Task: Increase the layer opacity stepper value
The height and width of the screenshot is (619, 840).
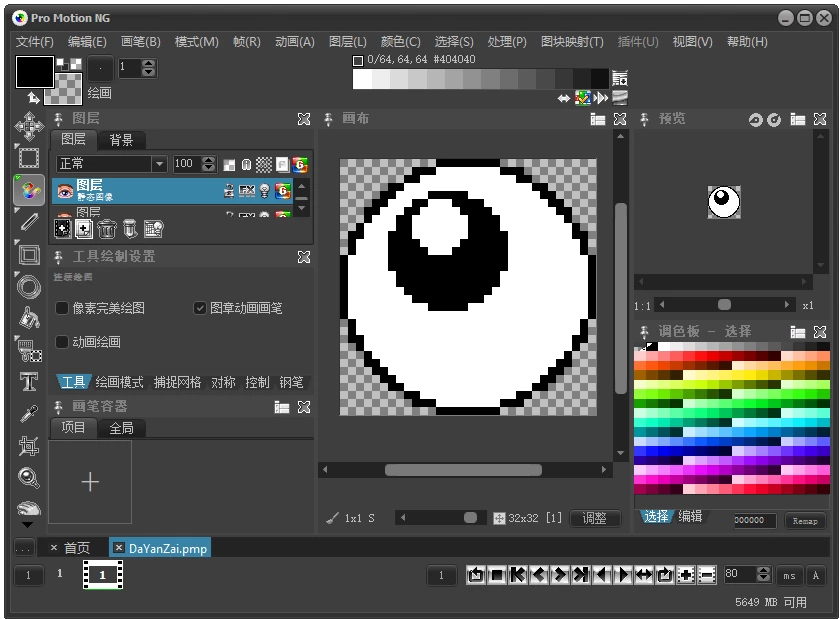Action: tap(208, 160)
